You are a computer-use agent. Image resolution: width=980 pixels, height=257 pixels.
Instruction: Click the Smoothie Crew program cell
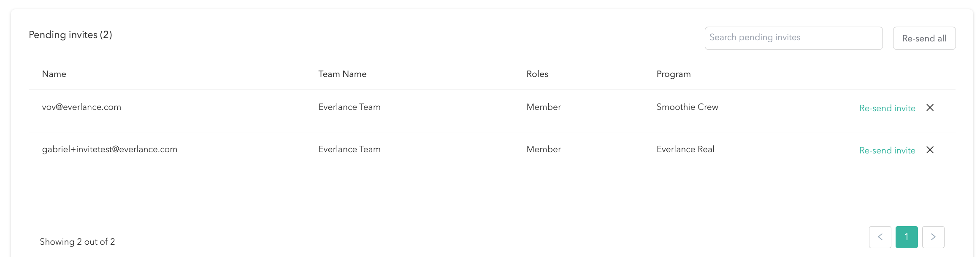click(687, 107)
